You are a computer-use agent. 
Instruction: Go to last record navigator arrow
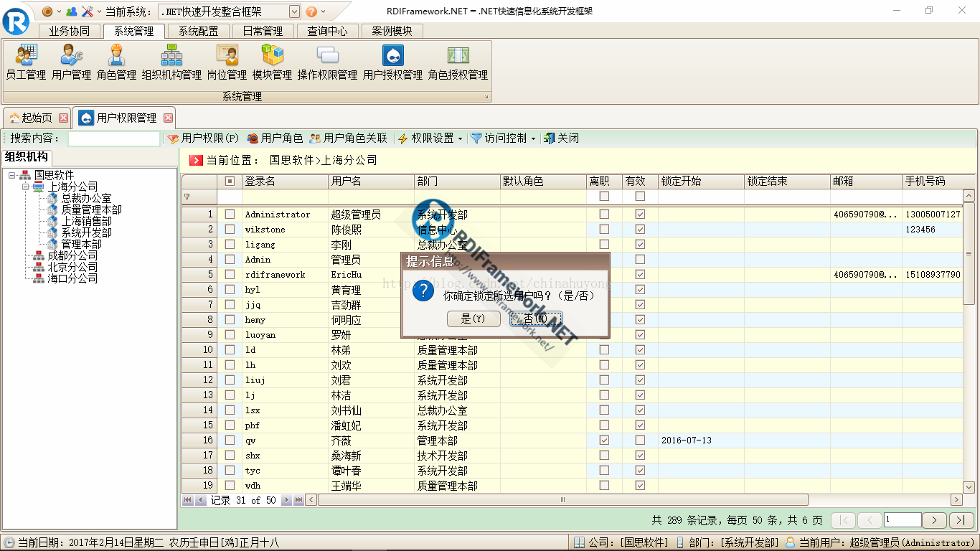(299, 500)
